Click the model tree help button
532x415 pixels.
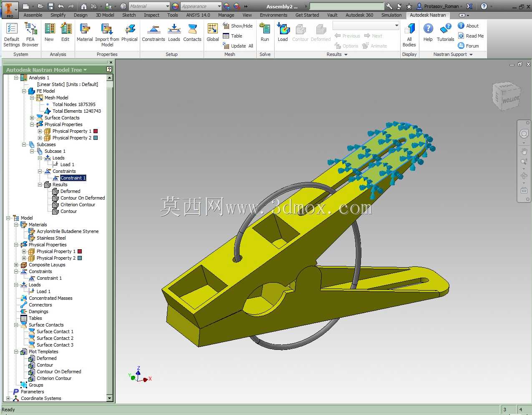[109, 70]
